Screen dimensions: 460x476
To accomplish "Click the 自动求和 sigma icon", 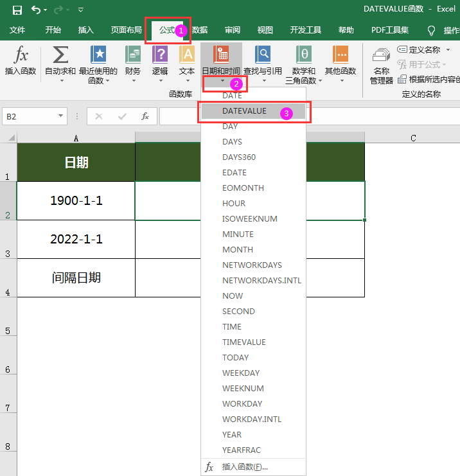I will coord(60,55).
